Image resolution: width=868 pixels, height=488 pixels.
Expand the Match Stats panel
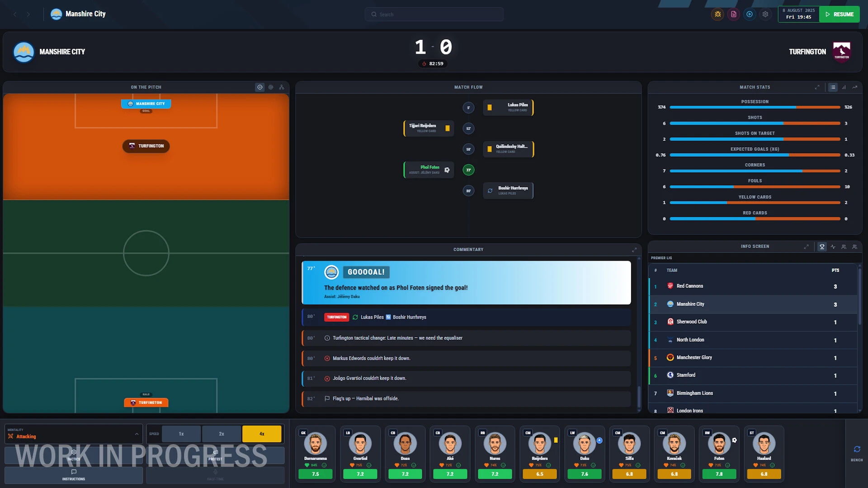[x=817, y=87]
